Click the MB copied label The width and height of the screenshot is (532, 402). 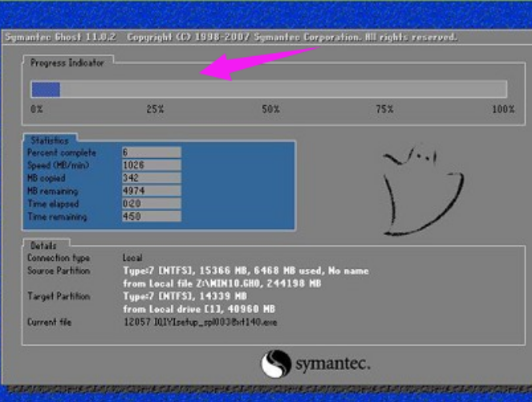47,178
